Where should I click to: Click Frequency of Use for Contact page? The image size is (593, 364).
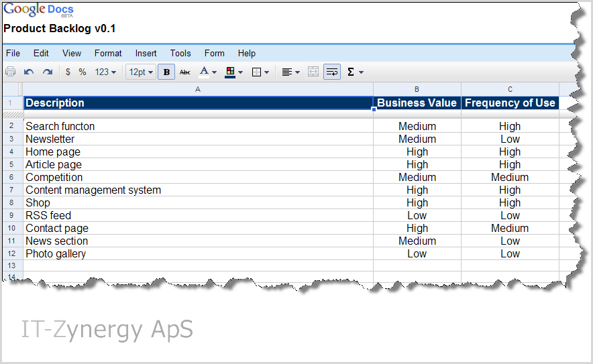510,229
